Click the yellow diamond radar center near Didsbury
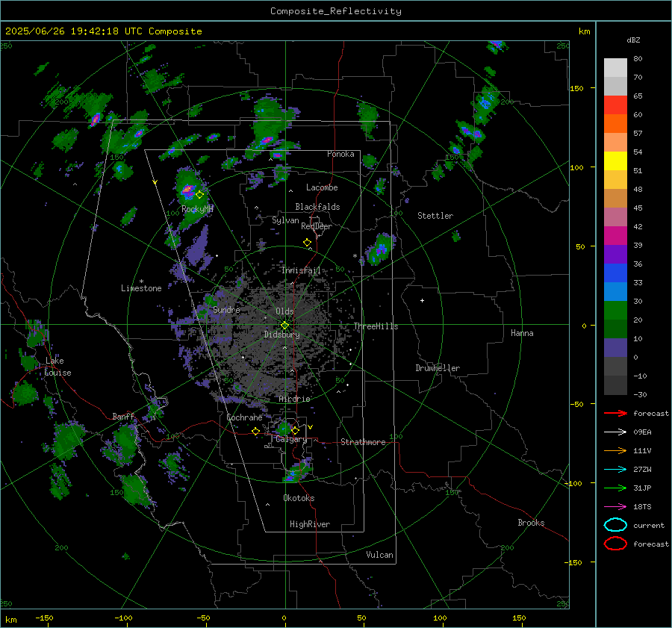The width and height of the screenshot is (672, 628). (284, 326)
